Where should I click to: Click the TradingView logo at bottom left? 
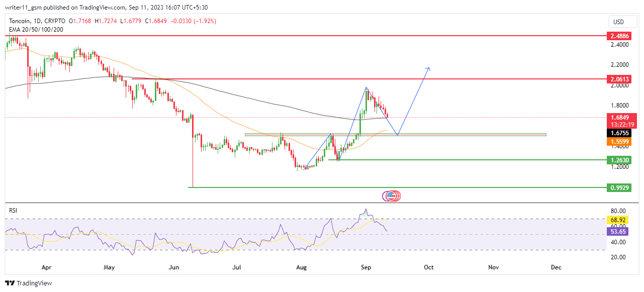tap(29, 283)
